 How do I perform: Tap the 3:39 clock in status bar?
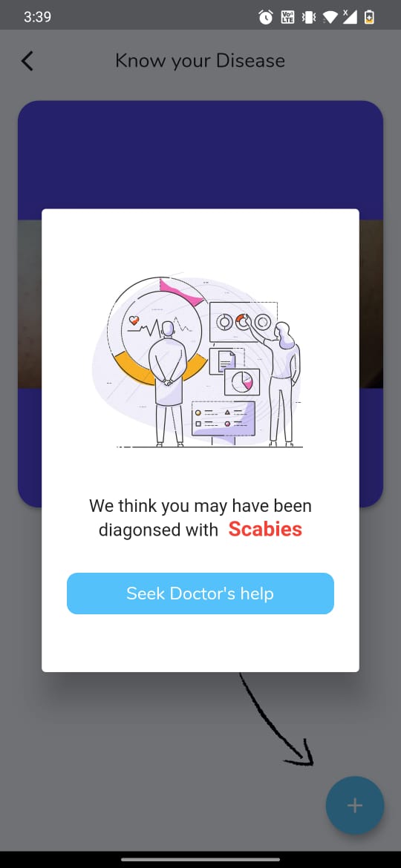(x=38, y=17)
